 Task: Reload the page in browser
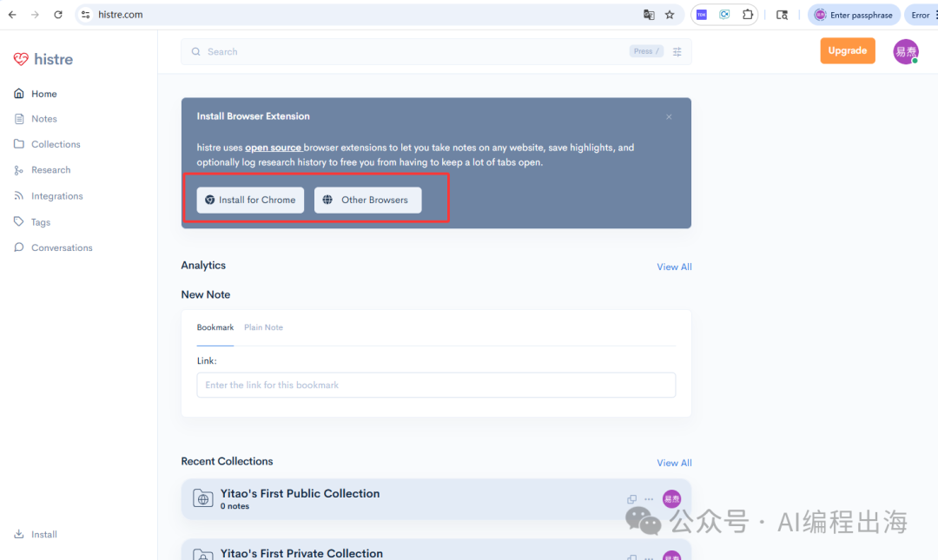[58, 15]
